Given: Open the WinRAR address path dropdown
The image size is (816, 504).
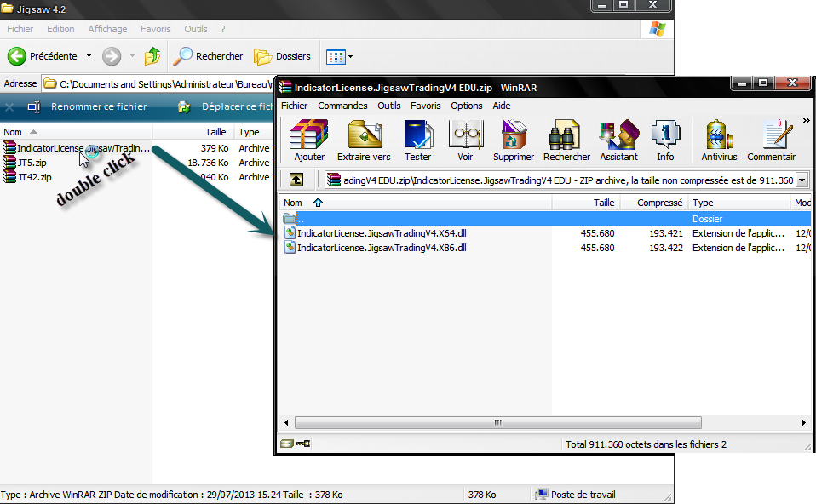Looking at the screenshot, I should click(802, 180).
